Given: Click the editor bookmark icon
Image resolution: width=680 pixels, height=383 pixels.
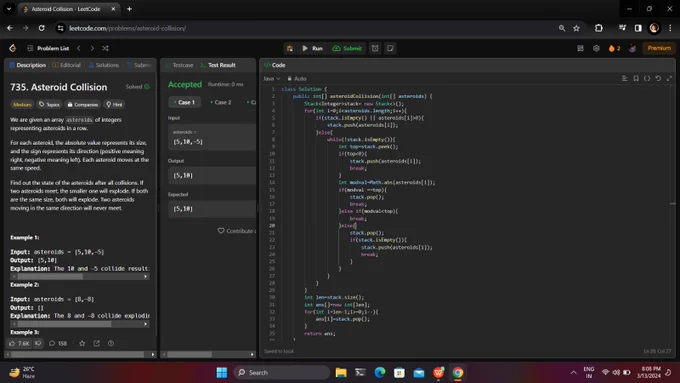Looking at the screenshot, I should pos(636,79).
